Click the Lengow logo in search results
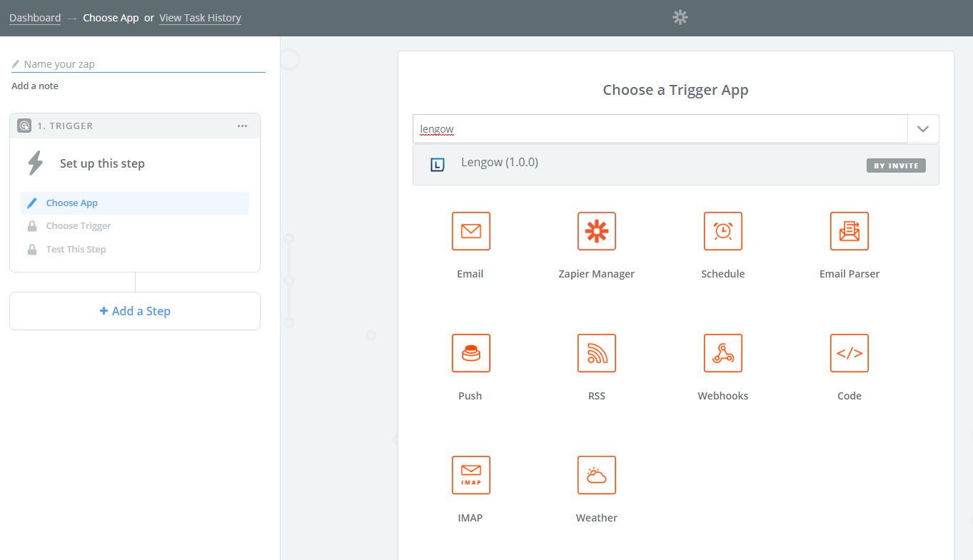Screen dimensions: 973x560 [438, 165]
